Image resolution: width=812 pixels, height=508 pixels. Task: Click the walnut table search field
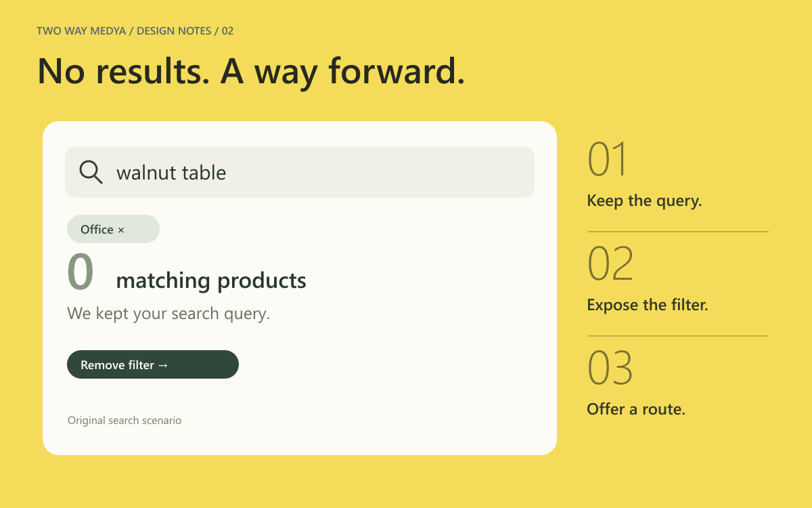(x=300, y=173)
